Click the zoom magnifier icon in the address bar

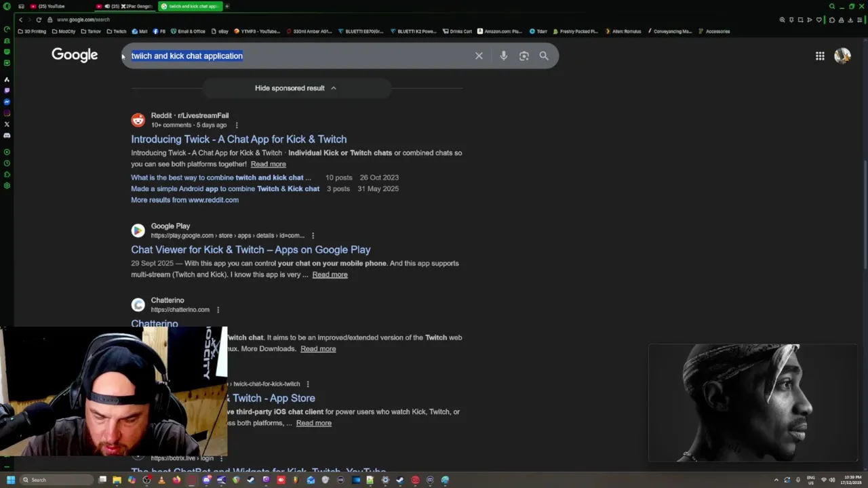coord(782,20)
